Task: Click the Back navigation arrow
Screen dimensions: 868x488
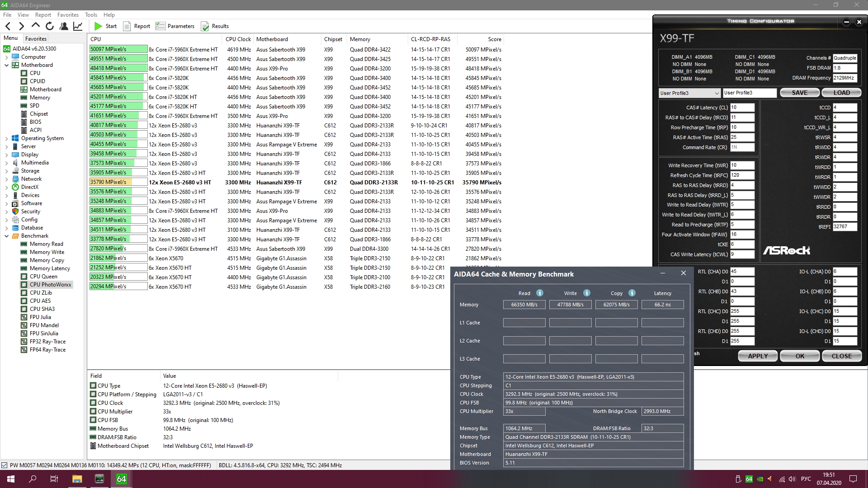Action: tap(8, 26)
